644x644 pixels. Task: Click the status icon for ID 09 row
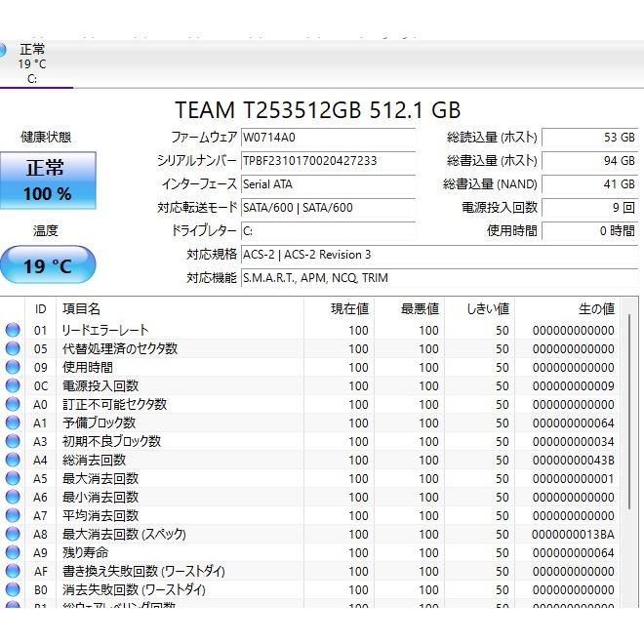(x=13, y=367)
